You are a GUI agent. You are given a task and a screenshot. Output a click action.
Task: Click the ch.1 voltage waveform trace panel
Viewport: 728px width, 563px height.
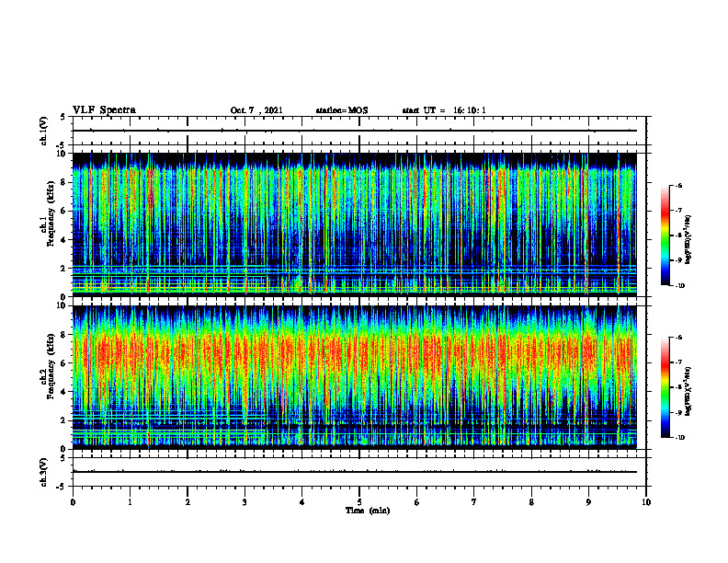coord(359,131)
